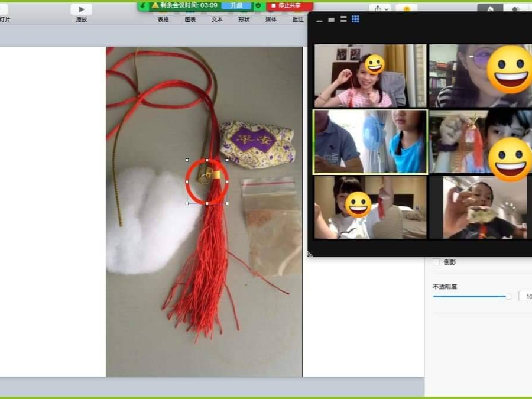This screenshot has width=532, height=399.
Task: Switch Zoom video panel to gallery grid view
Action: pos(355,19)
